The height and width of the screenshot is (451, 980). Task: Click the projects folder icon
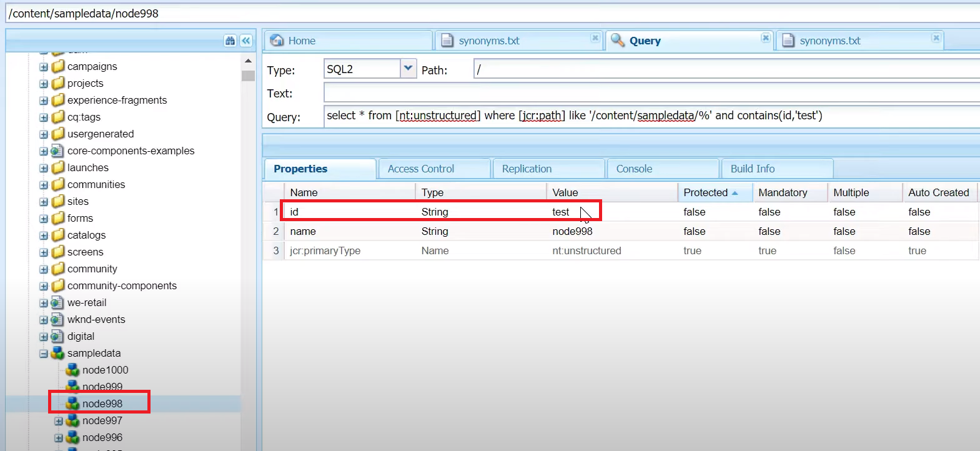pyautogui.click(x=58, y=83)
